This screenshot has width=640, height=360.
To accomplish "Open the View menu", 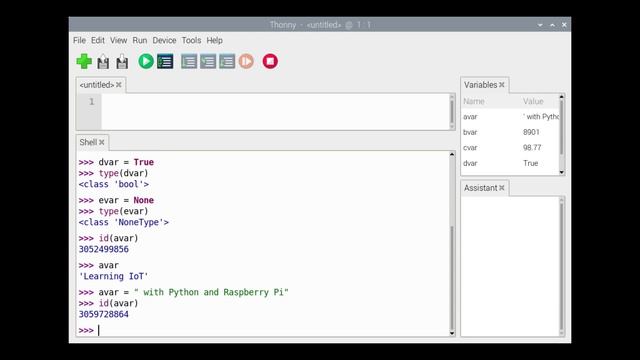I will click(118, 40).
